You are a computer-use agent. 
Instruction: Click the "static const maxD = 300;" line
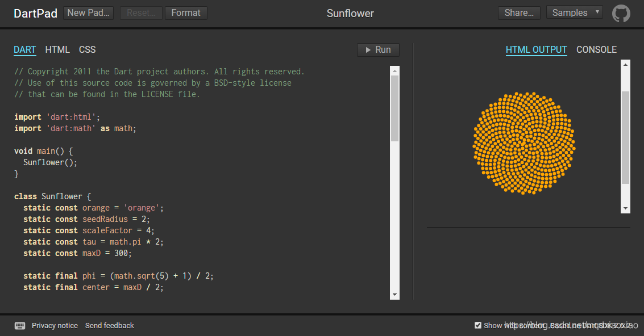78,253
